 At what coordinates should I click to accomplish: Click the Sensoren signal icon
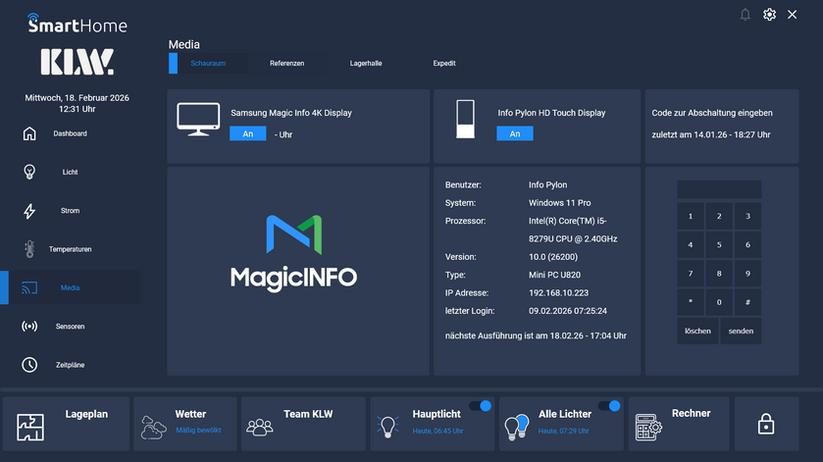tap(29, 326)
